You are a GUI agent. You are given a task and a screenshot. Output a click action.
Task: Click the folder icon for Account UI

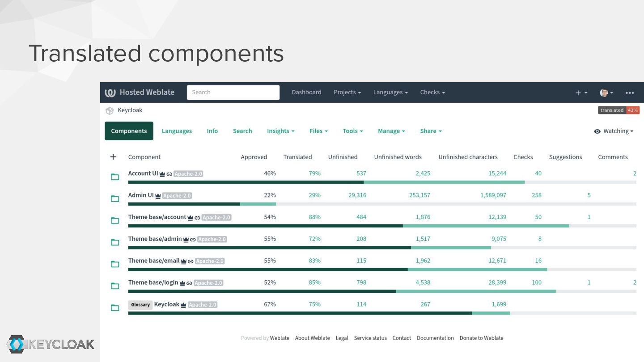pos(115,177)
